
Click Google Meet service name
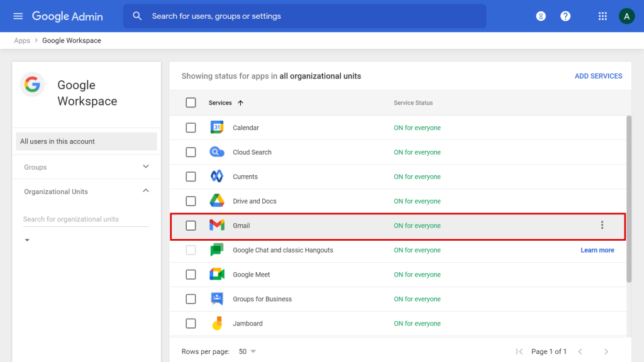click(x=252, y=275)
